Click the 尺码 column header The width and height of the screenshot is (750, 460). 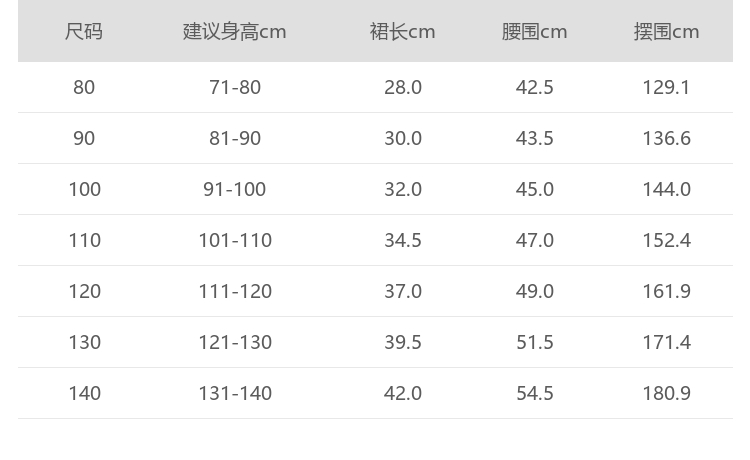coord(84,32)
